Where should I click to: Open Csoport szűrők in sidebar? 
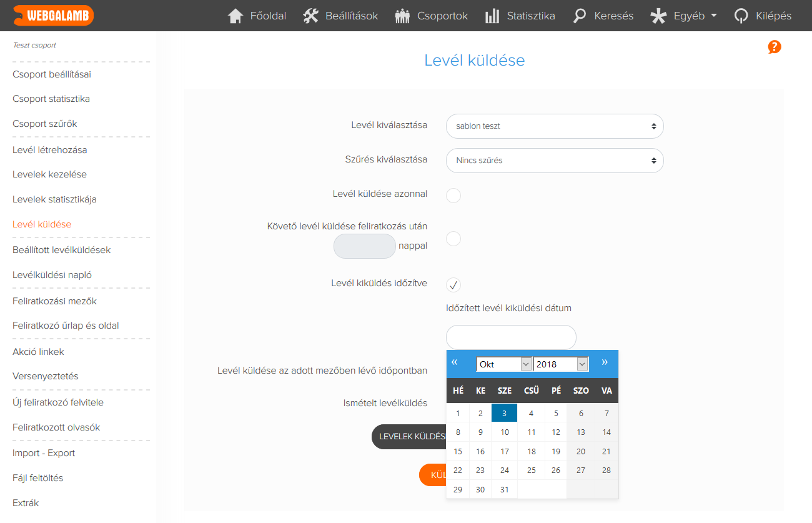coord(45,124)
